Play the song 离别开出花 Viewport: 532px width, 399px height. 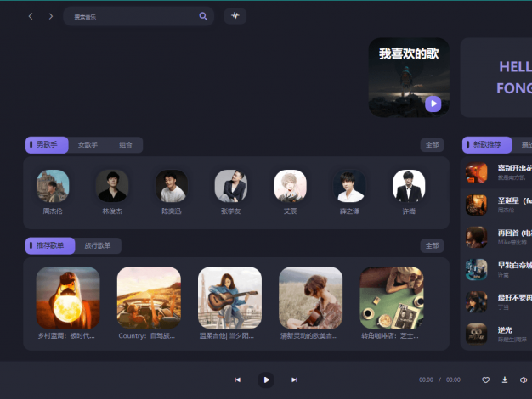click(498, 172)
